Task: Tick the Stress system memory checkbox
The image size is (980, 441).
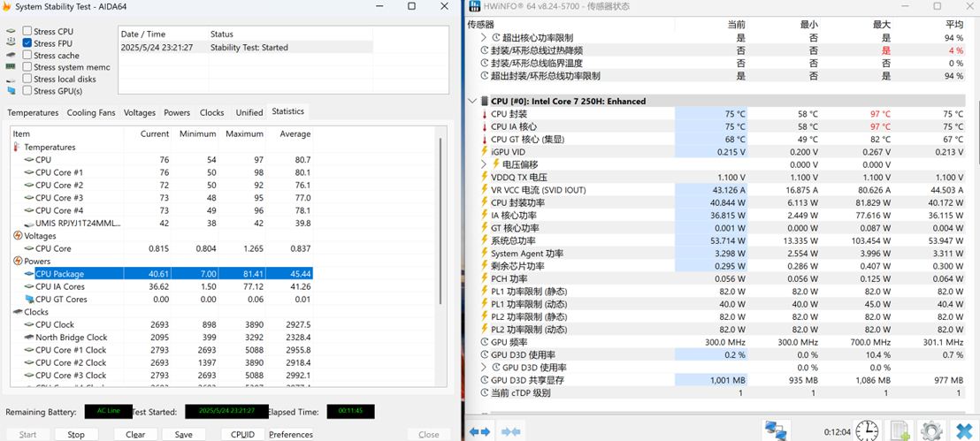Action: coord(27,67)
